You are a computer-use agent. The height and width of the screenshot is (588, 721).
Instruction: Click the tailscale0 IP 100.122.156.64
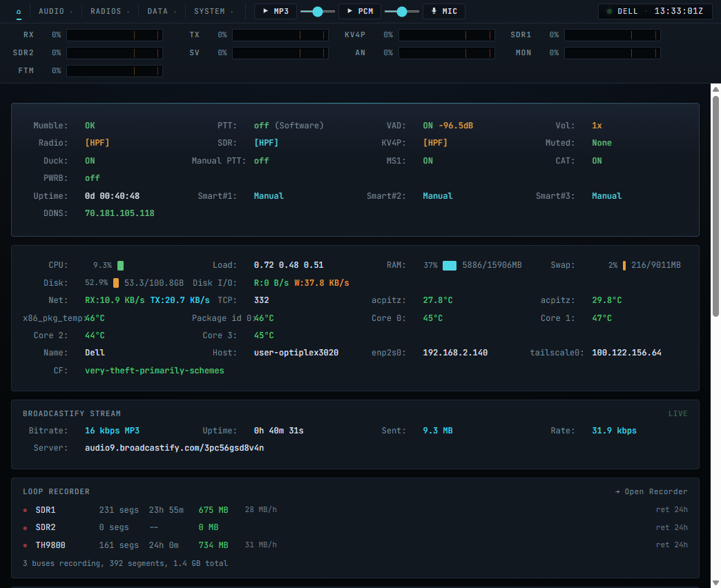point(626,353)
